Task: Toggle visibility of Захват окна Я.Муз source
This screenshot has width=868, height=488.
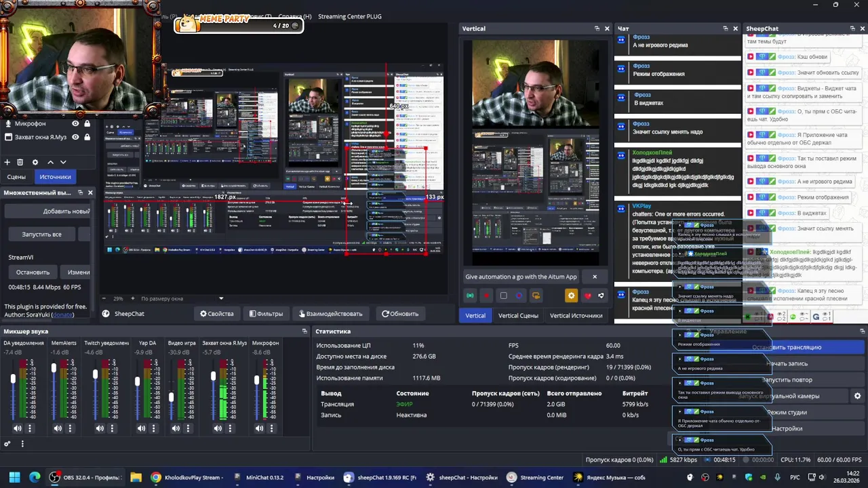Action: click(76, 137)
